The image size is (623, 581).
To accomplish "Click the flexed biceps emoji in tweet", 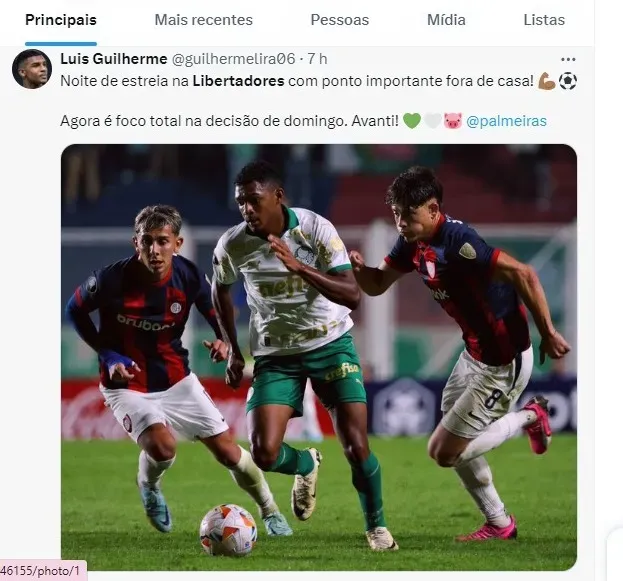I will (547, 81).
